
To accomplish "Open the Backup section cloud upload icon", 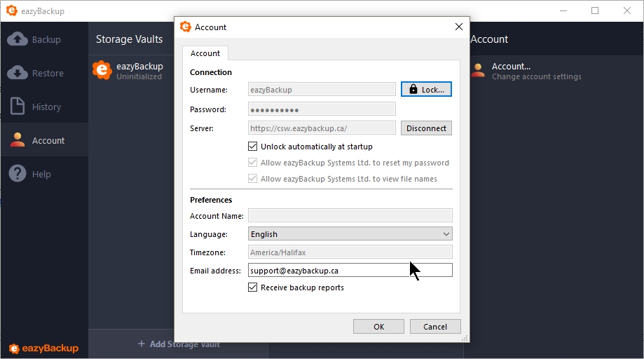I will pos(18,39).
